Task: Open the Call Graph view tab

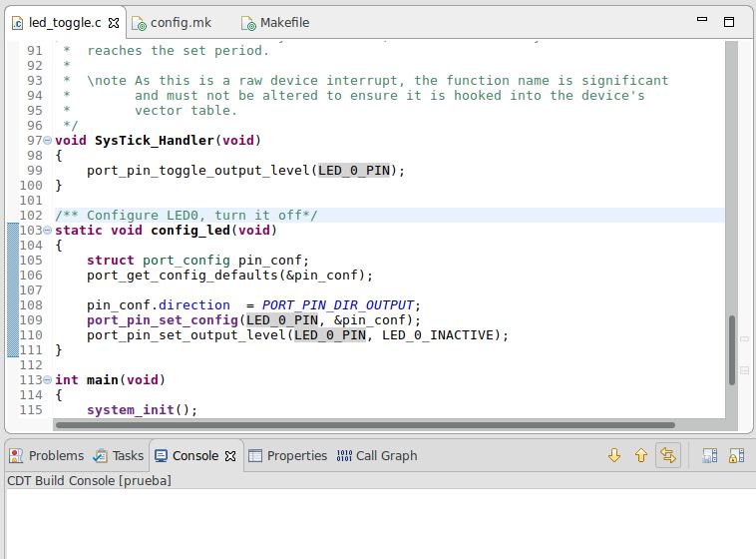Action: tap(378, 456)
